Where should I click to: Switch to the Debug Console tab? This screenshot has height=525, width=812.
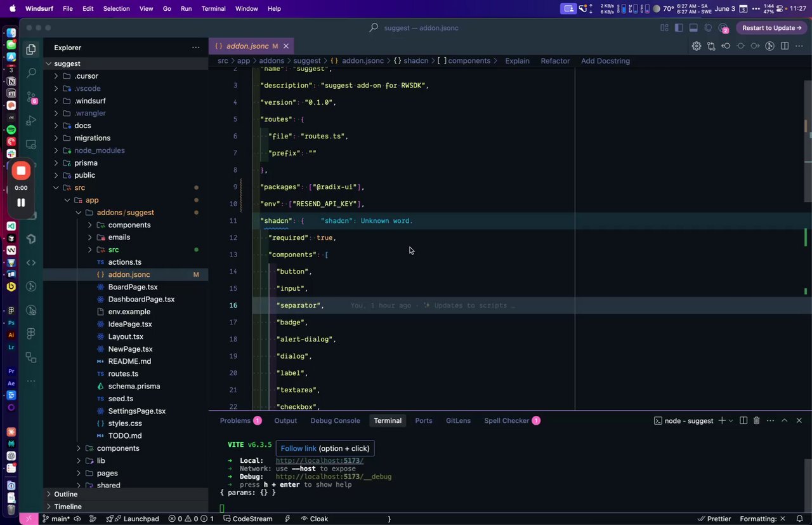(335, 421)
